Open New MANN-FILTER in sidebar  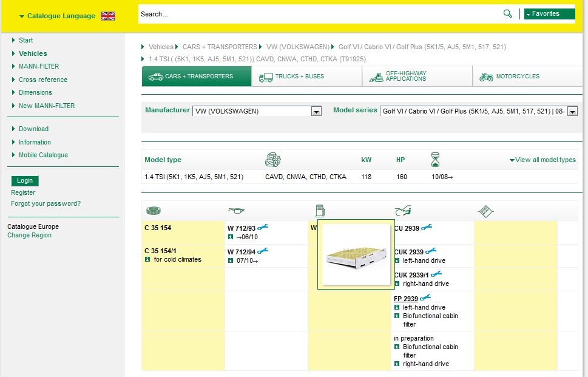(x=47, y=106)
